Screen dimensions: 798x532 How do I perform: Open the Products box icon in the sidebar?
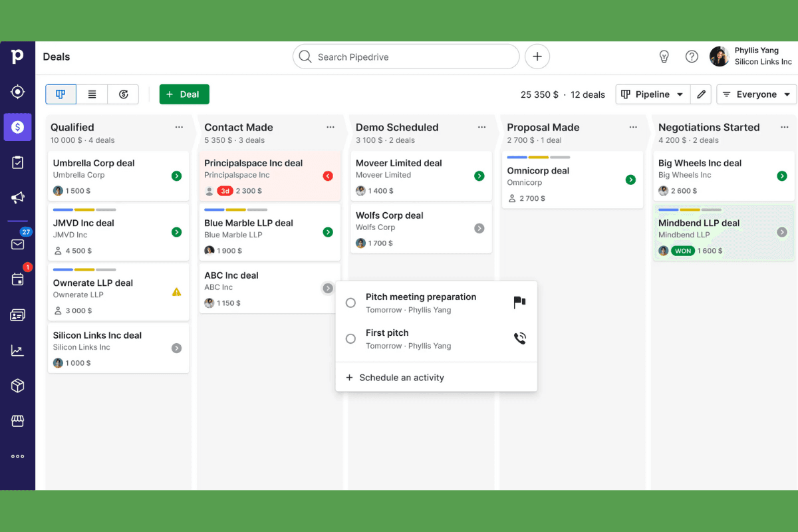tap(17, 385)
